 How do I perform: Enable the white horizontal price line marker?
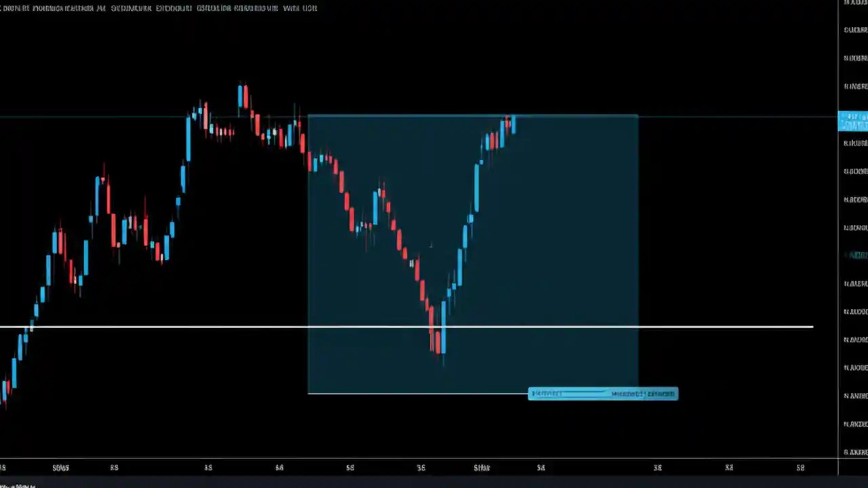coord(407,327)
